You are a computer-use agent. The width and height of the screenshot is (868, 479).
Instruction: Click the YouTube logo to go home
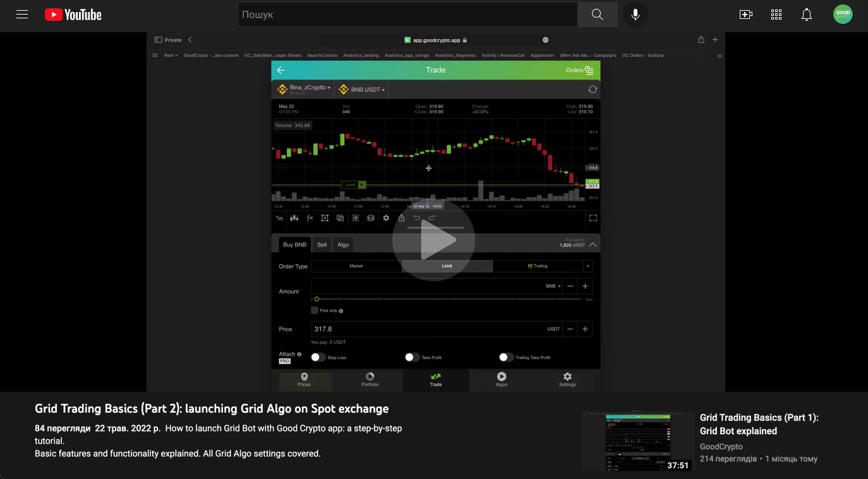73,15
